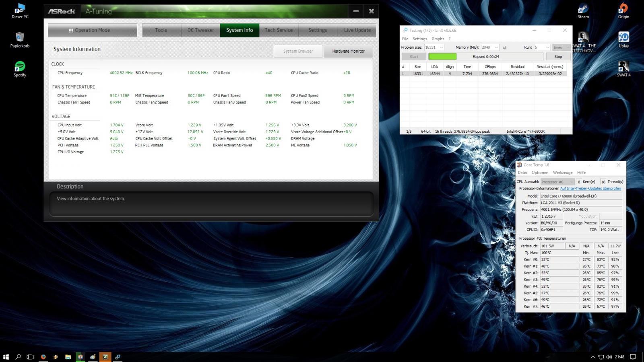Switch to the OC Tweaker tab
This screenshot has height=362, width=644.
click(200, 30)
